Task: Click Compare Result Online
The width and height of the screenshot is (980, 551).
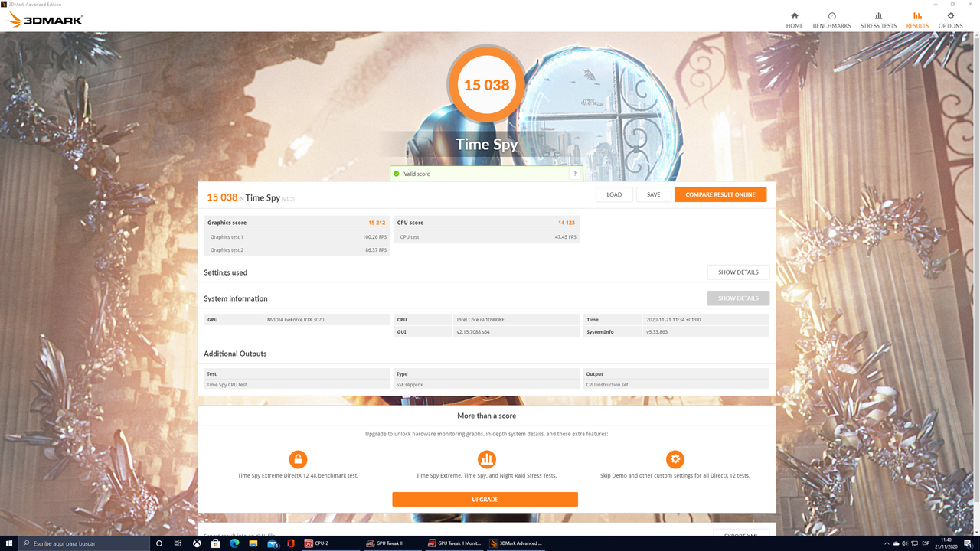Action: (720, 194)
